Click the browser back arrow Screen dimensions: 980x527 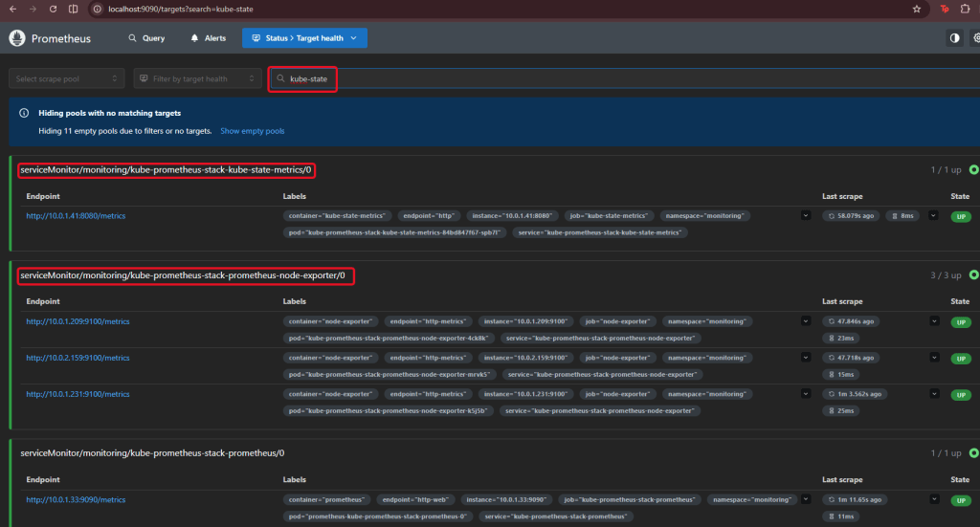(12, 9)
